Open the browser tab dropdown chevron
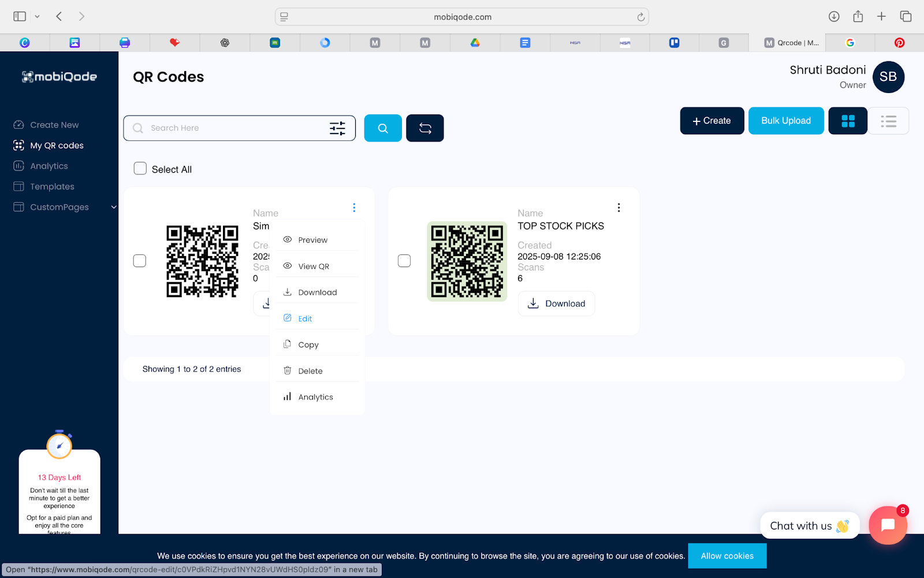924x578 pixels. click(x=36, y=17)
